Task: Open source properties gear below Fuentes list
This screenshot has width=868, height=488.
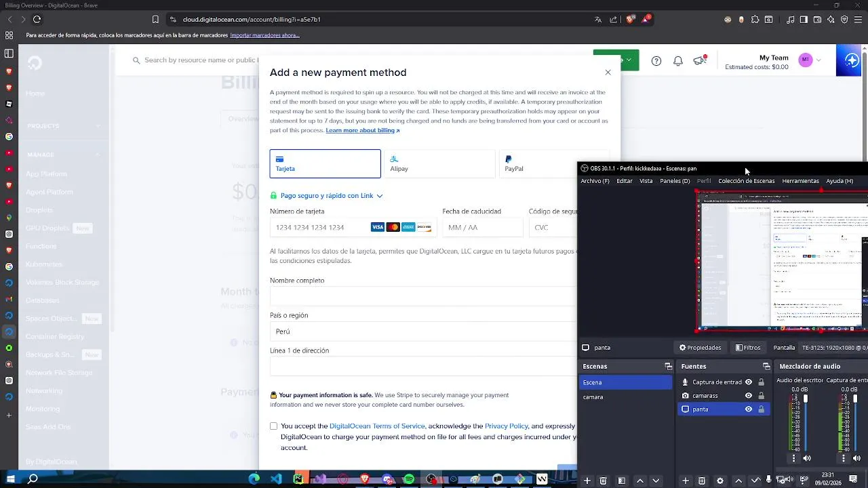Action: pyautogui.click(x=719, y=481)
